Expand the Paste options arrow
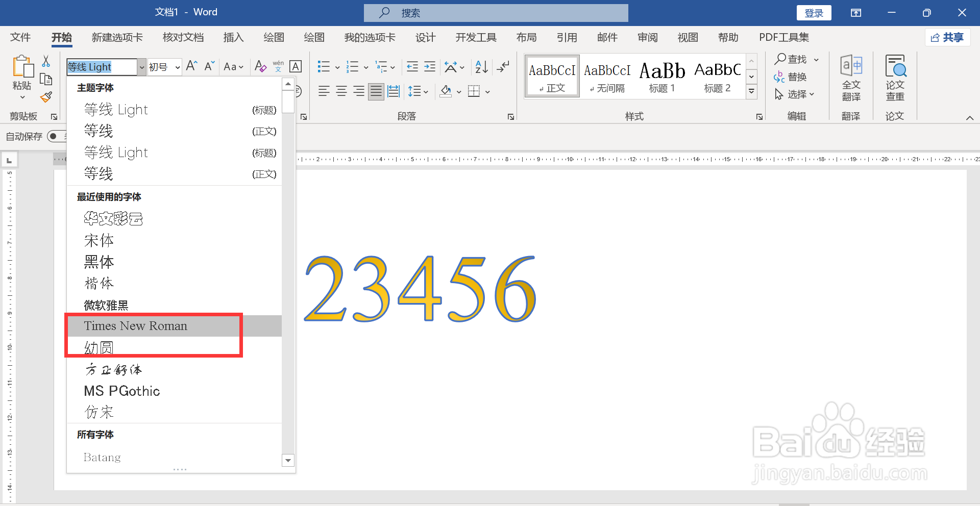Viewport: 980px width, 506px height. coord(22,97)
